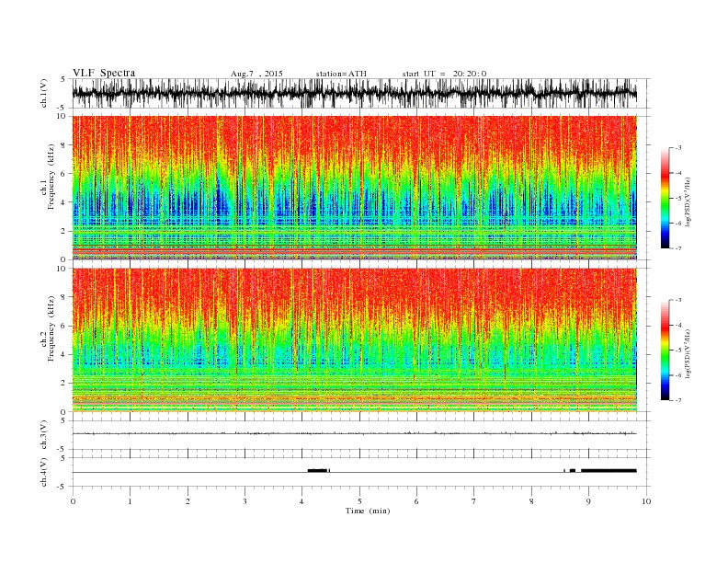This screenshot has height=563, width=728.
Task: Click the time axis tick label '1'
Action: pyautogui.click(x=130, y=501)
